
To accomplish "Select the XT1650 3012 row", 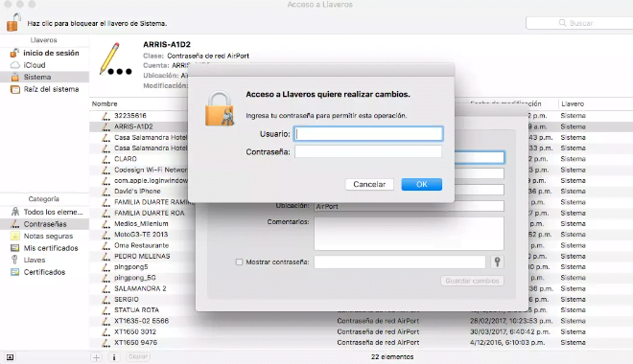I will pyautogui.click(x=362, y=331).
